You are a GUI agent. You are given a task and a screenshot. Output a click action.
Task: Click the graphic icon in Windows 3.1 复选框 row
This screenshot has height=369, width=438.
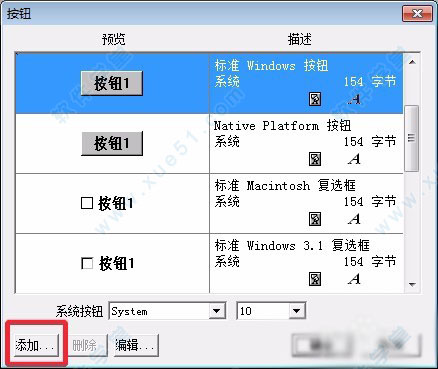pos(315,279)
